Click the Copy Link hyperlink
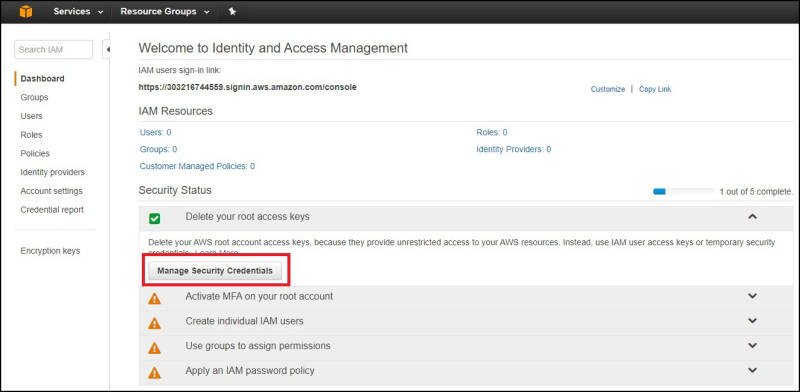800x392 pixels. pos(655,89)
